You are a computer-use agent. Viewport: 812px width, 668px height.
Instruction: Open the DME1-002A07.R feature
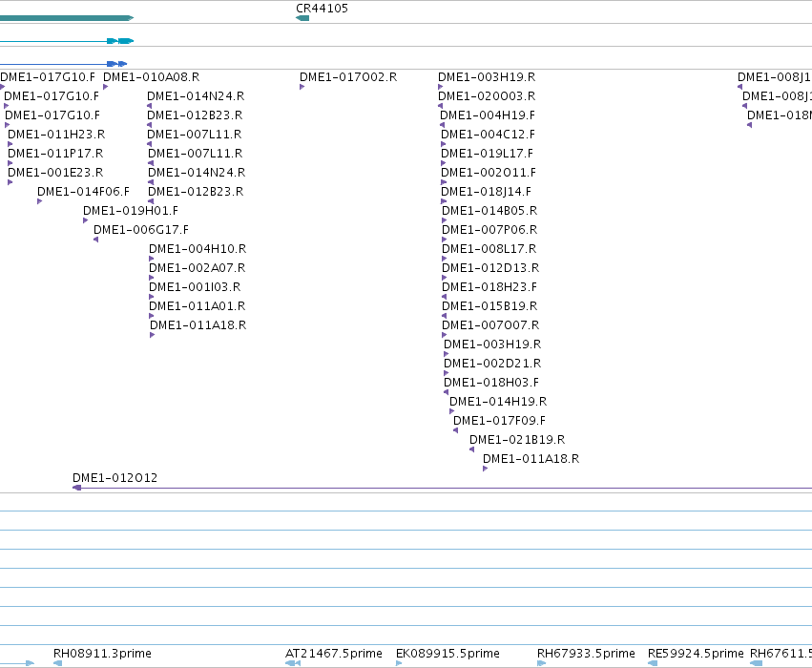pos(198,268)
